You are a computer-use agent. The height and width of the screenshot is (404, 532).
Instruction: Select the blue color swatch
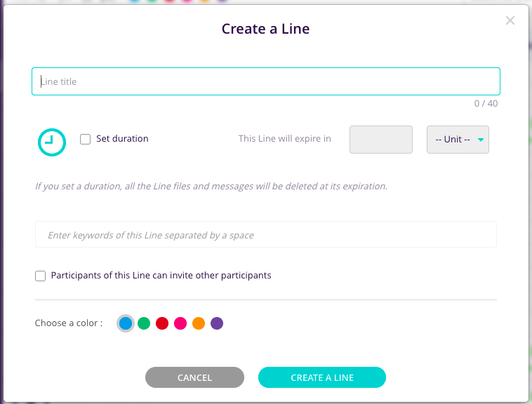(x=126, y=323)
